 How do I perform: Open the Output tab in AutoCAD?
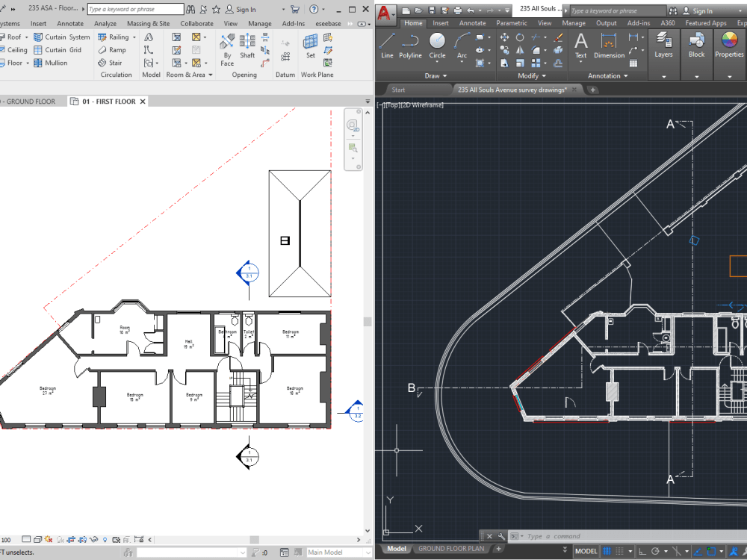click(x=606, y=23)
